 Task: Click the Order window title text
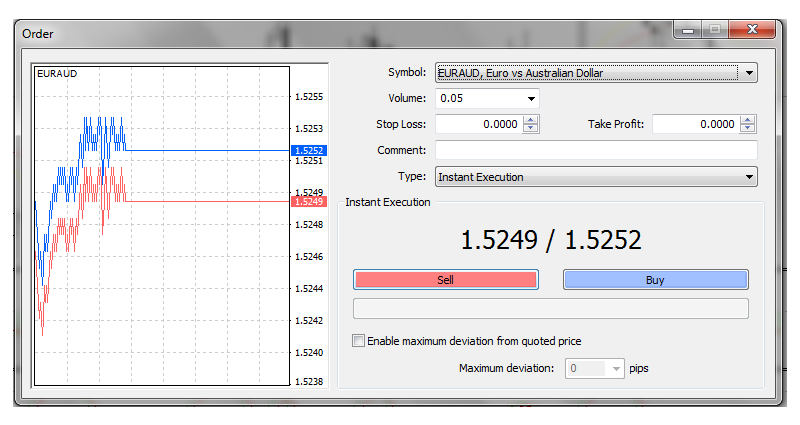38,34
